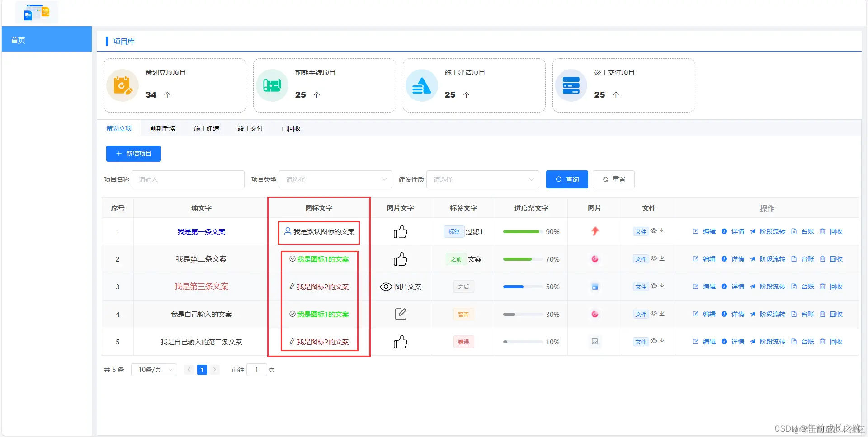The width and height of the screenshot is (868, 437).
Task: Switch to 已回收 tab
Action: pyautogui.click(x=291, y=128)
